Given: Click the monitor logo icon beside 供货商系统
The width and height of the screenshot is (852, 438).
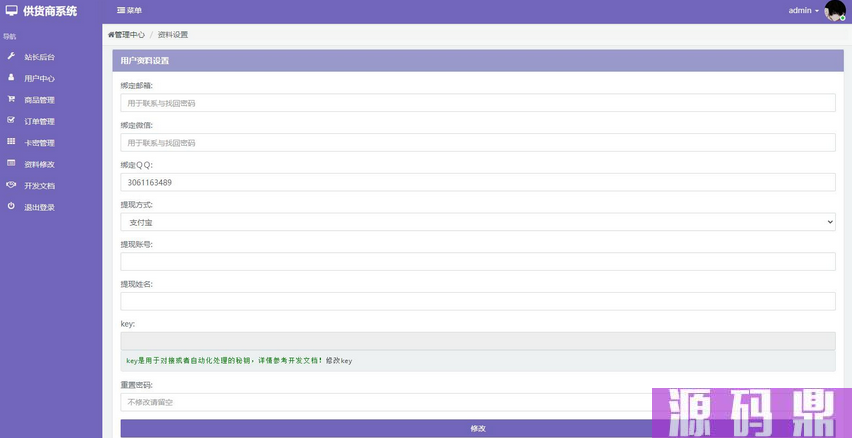Looking at the screenshot, I should click(11, 10).
